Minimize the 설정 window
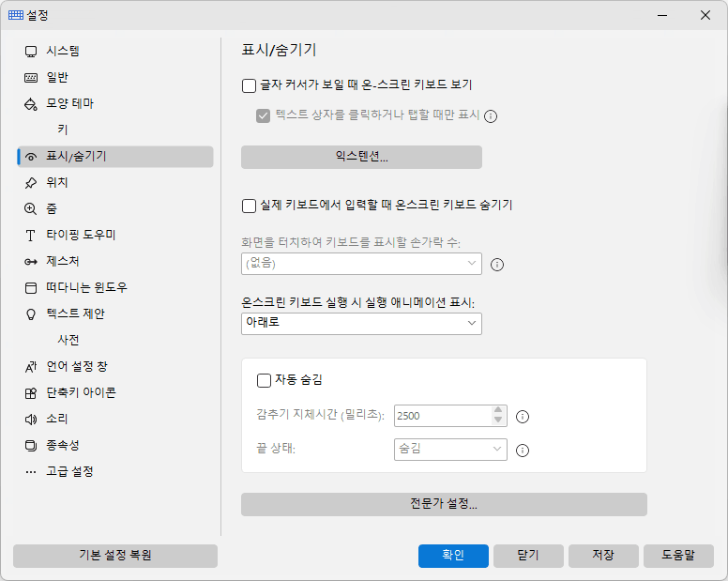728x581 pixels. 662,15
